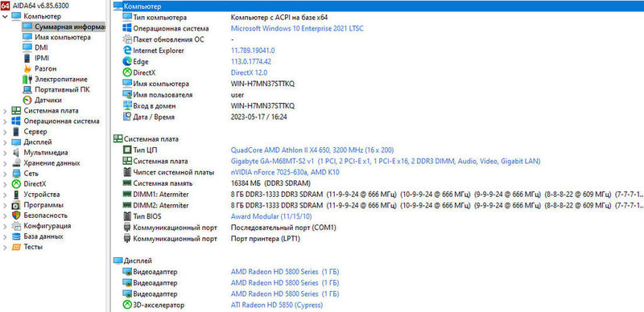Select the Системная память 16384 МБ row

click(x=378, y=183)
